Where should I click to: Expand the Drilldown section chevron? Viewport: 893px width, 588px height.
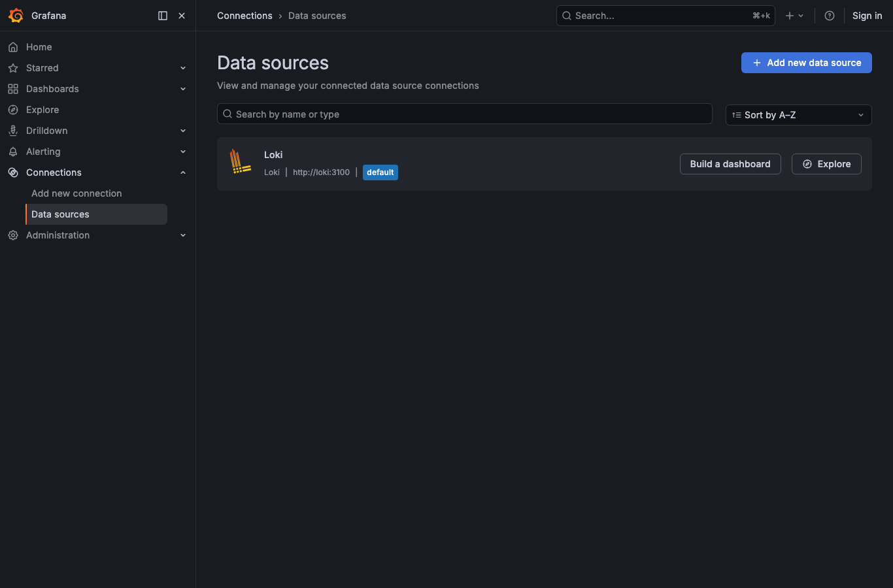[x=183, y=131]
